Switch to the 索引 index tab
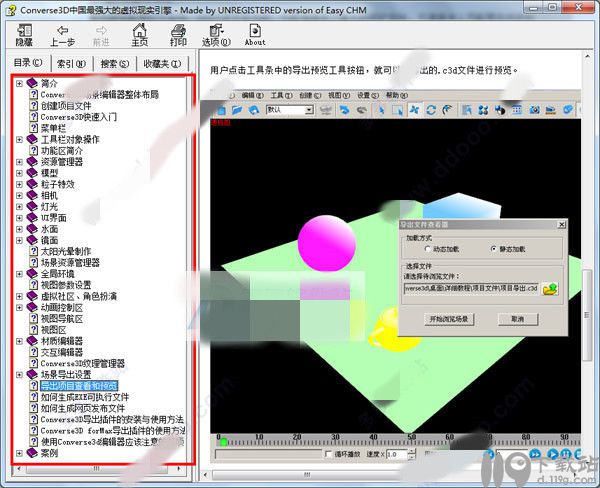Screen dimensions: 600x488 (x=71, y=64)
